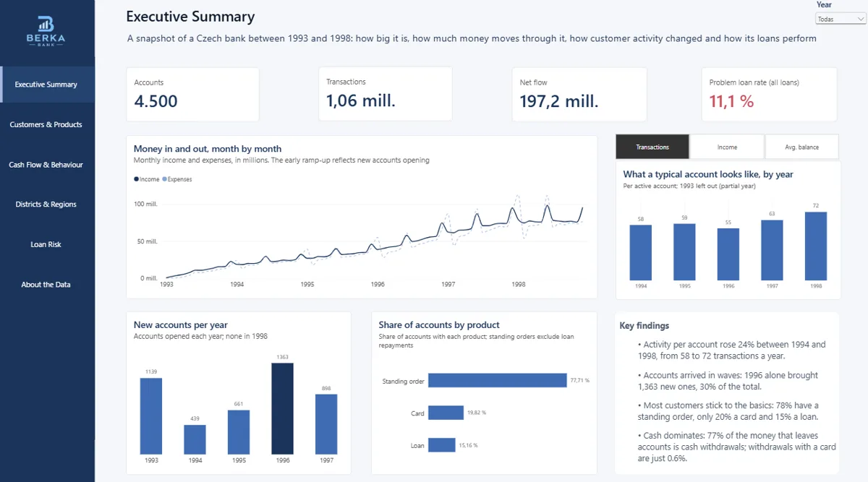868x482 pixels.
Task: Select the Transactions chart tab
Action: click(x=652, y=147)
